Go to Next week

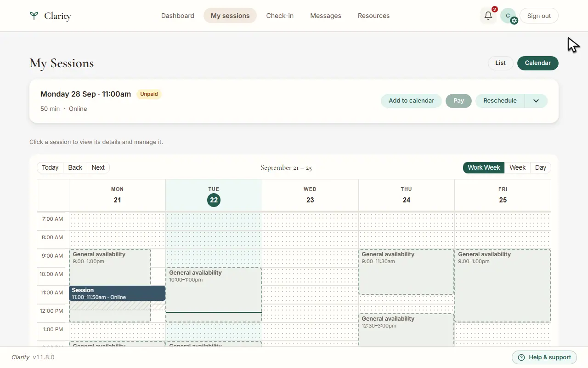[x=98, y=167]
